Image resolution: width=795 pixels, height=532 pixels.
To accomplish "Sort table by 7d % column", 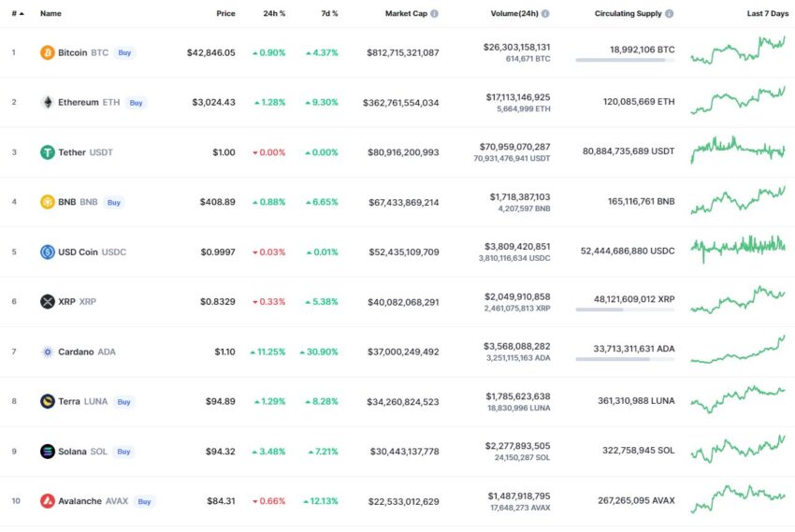I will click(329, 14).
